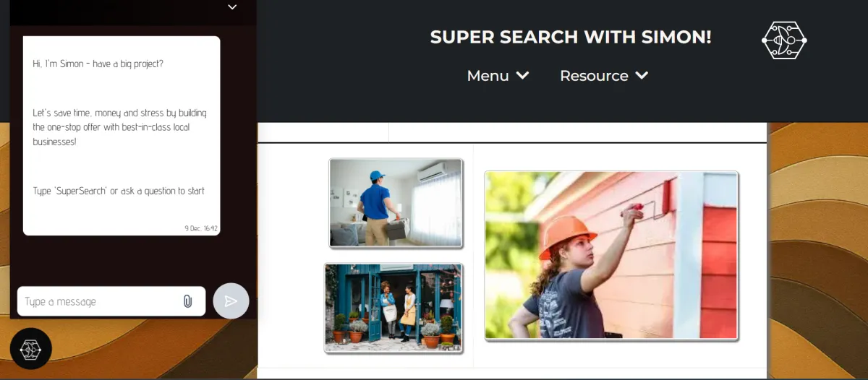Open the flower shop storefront photo
This screenshot has height=380, width=868.
click(x=393, y=308)
